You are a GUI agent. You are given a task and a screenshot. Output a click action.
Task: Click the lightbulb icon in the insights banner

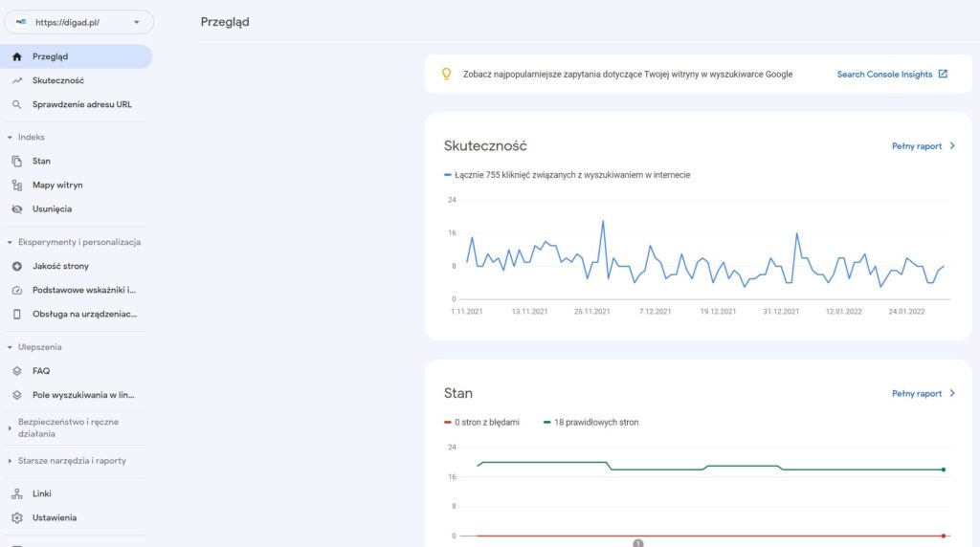[x=446, y=74]
